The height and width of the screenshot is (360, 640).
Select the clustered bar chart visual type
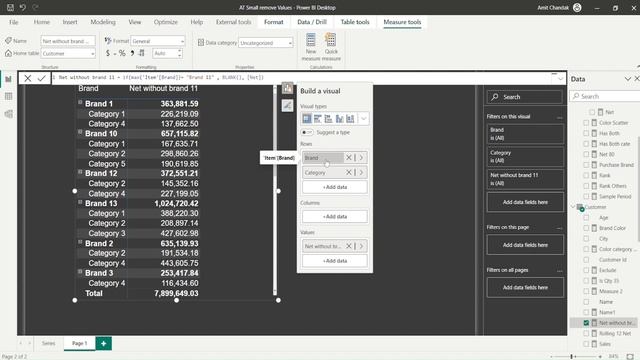click(x=318, y=119)
